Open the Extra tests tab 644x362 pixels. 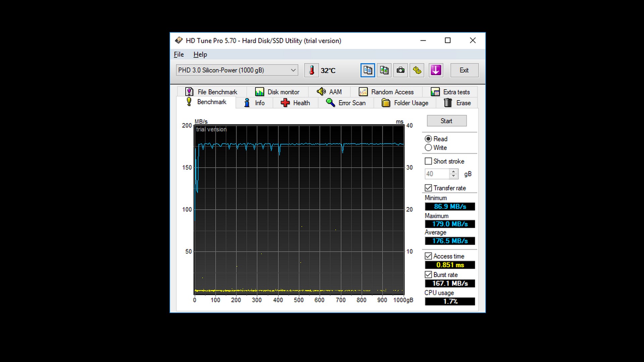coord(450,92)
